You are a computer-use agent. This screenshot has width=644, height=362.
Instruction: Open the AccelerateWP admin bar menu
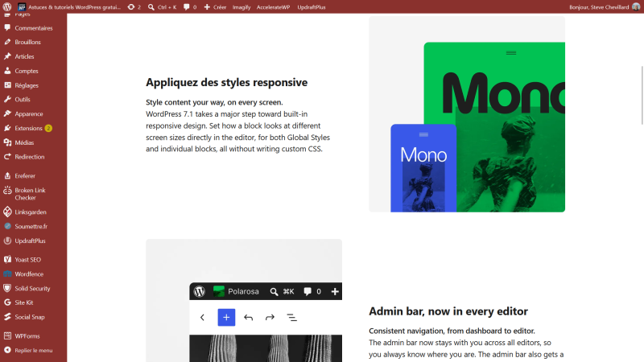click(273, 7)
